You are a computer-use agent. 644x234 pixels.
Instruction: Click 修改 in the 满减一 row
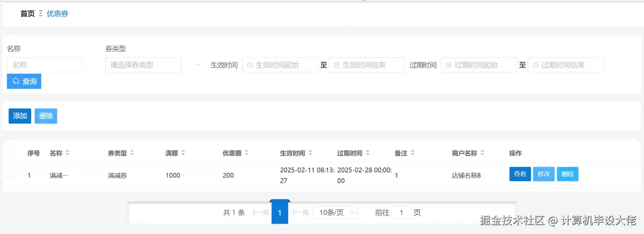pyautogui.click(x=544, y=174)
